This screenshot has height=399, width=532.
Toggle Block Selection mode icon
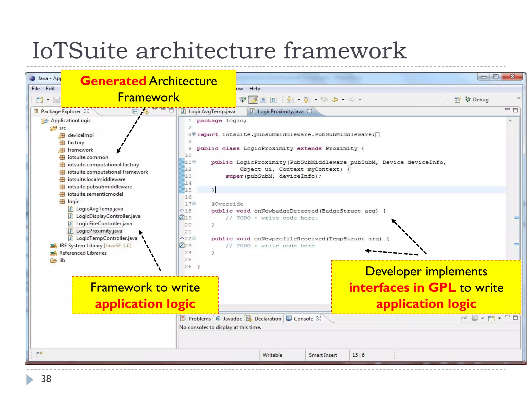(x=263, y=100)
